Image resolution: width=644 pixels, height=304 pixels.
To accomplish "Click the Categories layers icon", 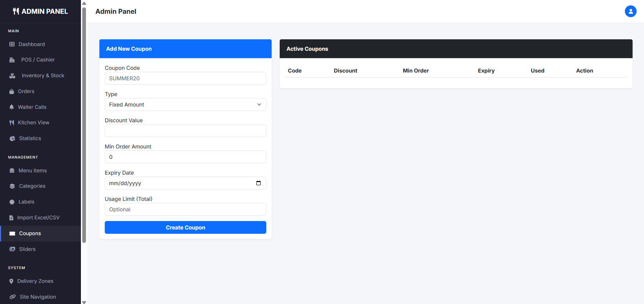I will tap(12, 186).
